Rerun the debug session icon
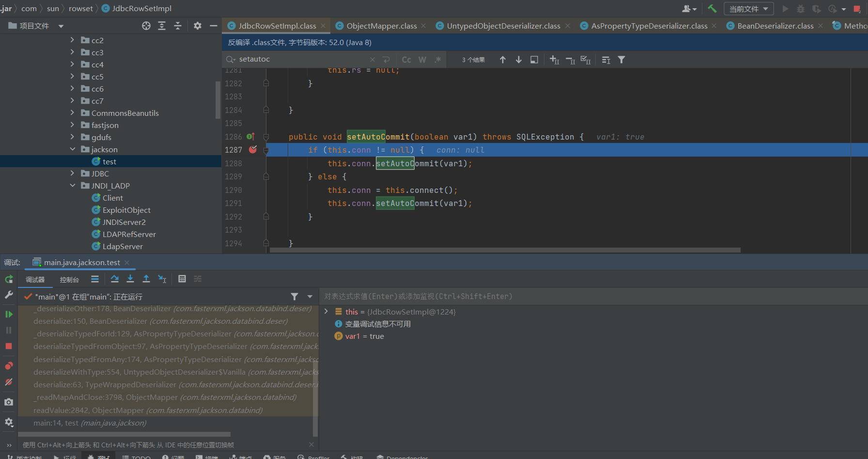This screenshot has height=459, width=868. 9,279
